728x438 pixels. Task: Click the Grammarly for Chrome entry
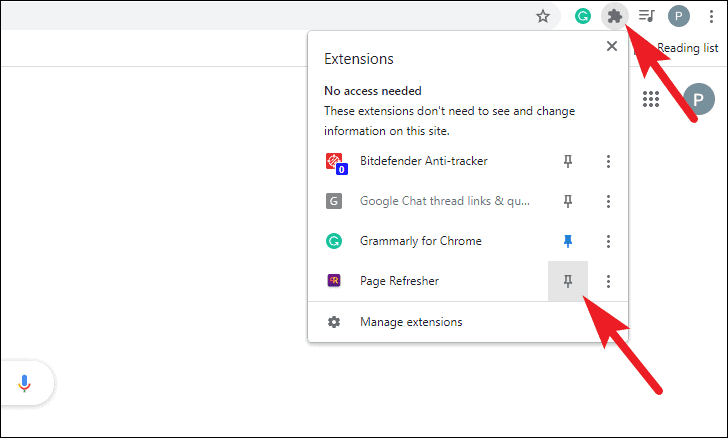tap(428, 241)
